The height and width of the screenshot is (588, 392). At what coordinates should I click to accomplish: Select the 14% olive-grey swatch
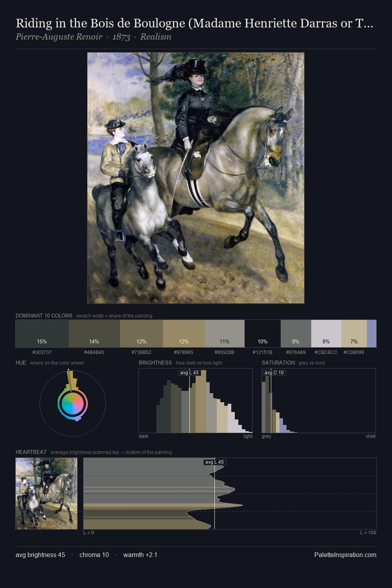click(94, 334)
